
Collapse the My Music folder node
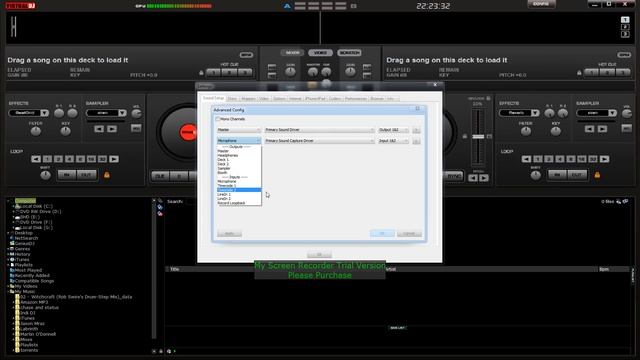coord(8,292)
